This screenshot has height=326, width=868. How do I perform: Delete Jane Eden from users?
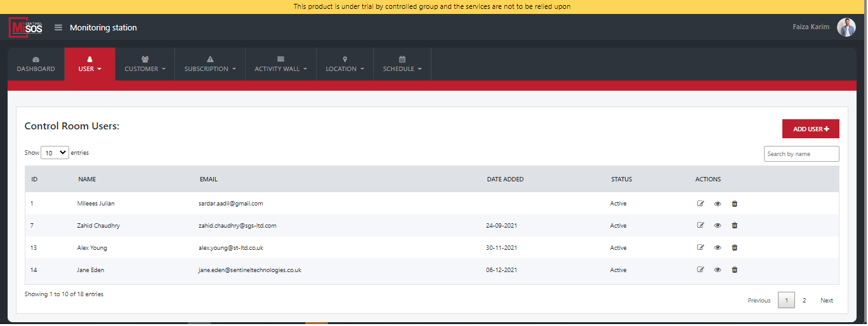(x=735, y=270)
